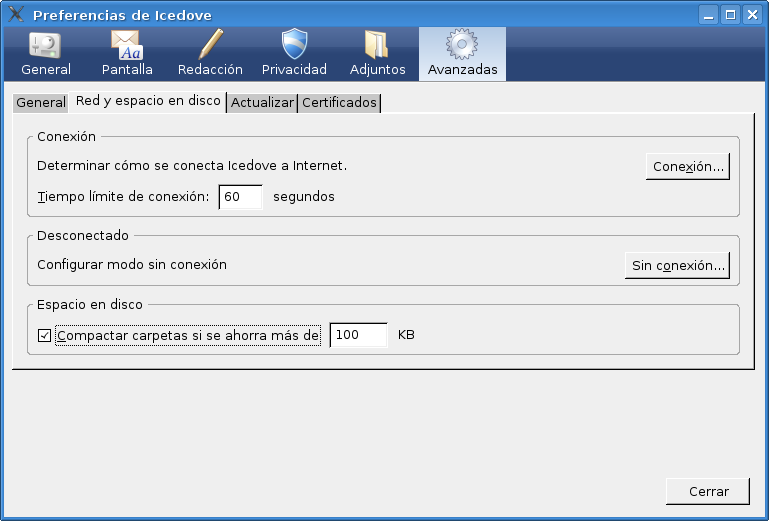Click the 'Tiempo límite de conexión:' label
This screenshot has height=521, width=769.
point(123,197)
